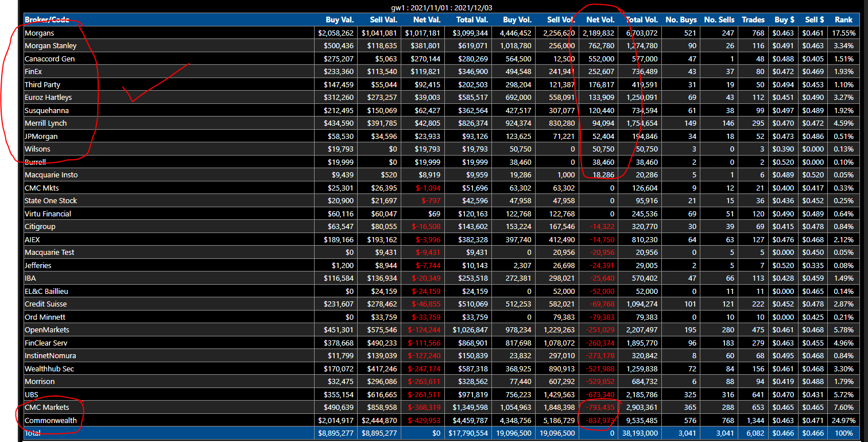868x442 pixels.
Task: Click the No. Buys column header
Action: [681, 20]
